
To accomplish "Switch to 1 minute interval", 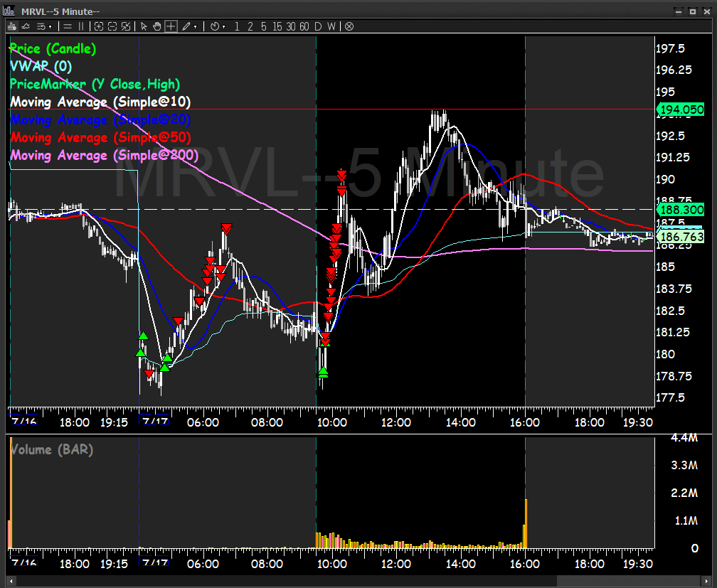I will 237,26.
